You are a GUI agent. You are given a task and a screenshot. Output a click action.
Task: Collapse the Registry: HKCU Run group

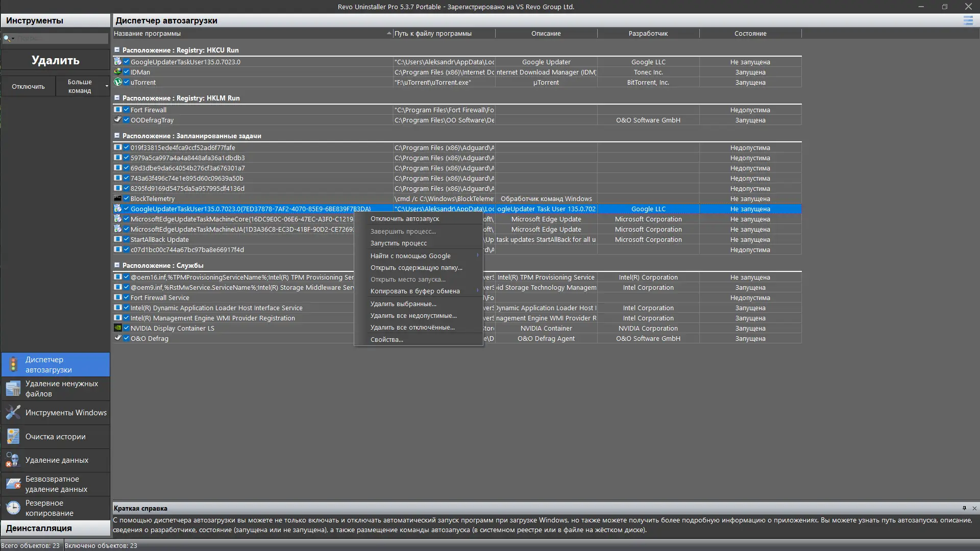click(117, 50)
